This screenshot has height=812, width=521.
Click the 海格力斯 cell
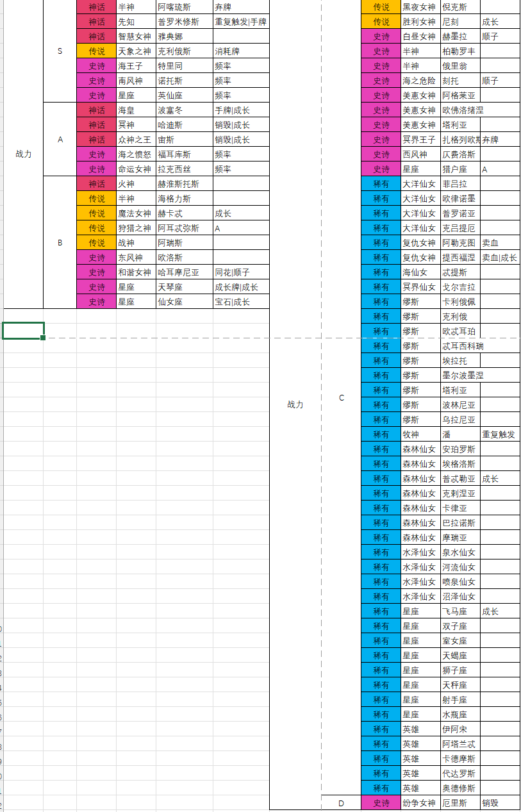pos(184,199)
